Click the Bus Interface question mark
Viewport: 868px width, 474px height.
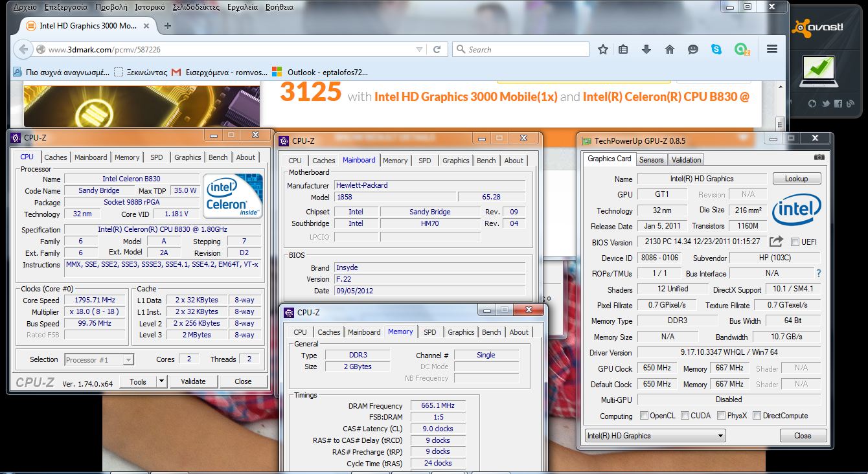(x=819, y=273)
